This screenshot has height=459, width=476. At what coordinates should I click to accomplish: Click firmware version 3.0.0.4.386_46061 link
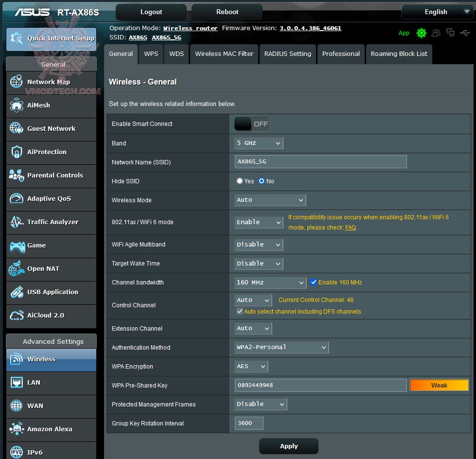310,28
